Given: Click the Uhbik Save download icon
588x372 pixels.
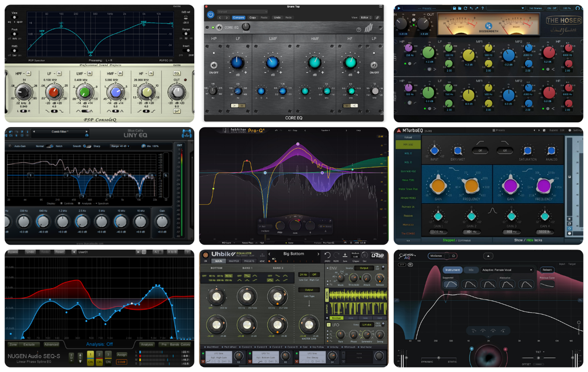Looking at the screenshot, I should (x=345, y=255).
